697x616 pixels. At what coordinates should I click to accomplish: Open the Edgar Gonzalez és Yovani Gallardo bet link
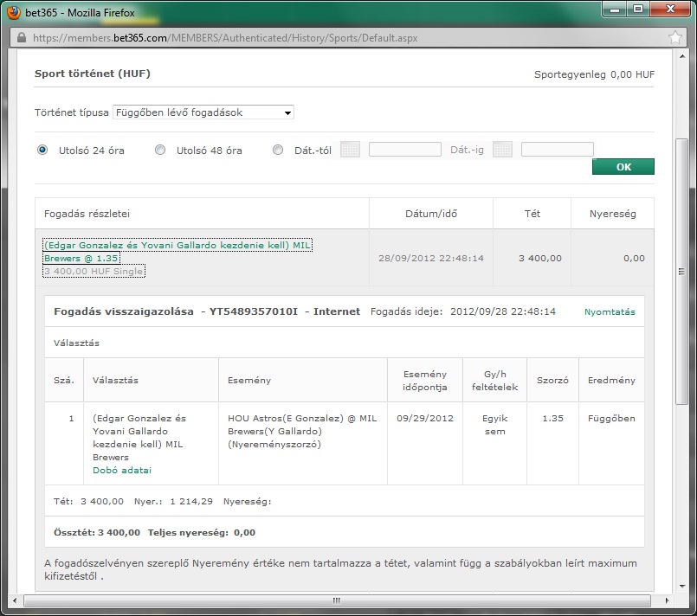coord(177,245)
